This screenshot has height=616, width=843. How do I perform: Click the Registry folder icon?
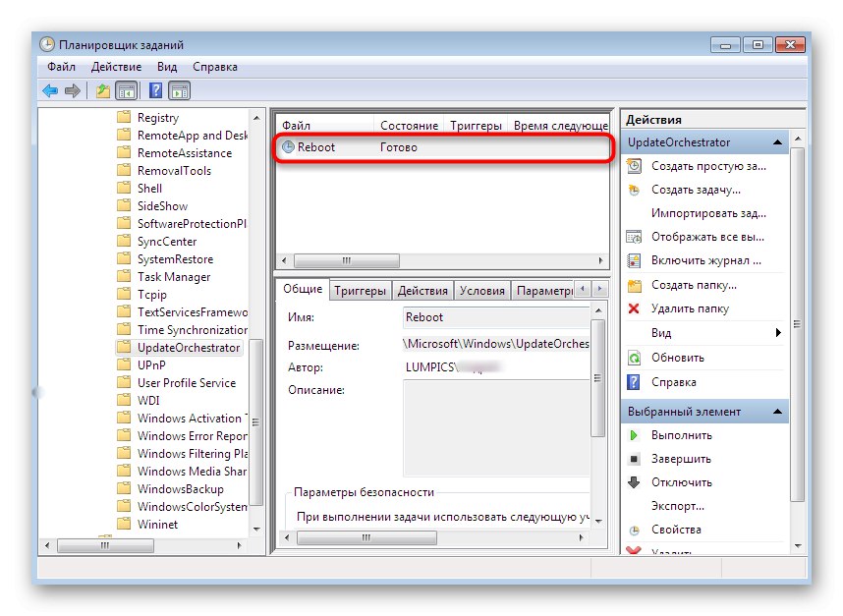pos(124,117)
